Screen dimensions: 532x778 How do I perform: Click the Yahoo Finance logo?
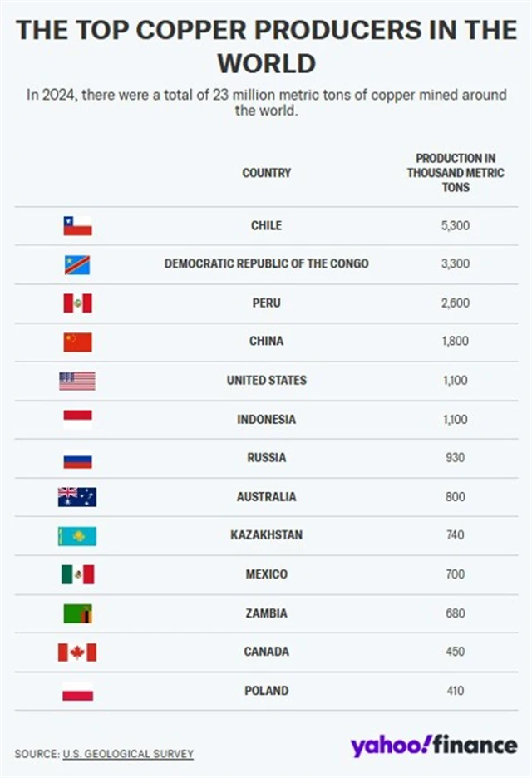point(433,745)
